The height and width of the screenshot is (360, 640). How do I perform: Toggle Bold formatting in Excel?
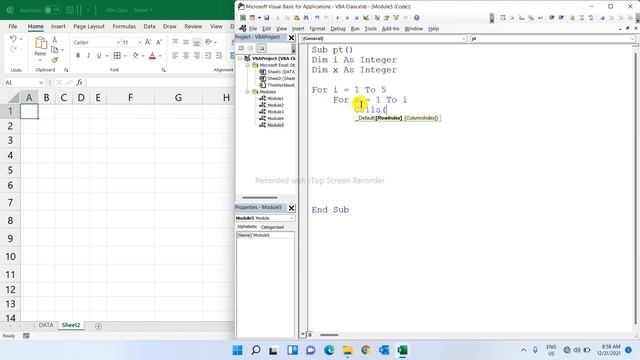point(78,56)
